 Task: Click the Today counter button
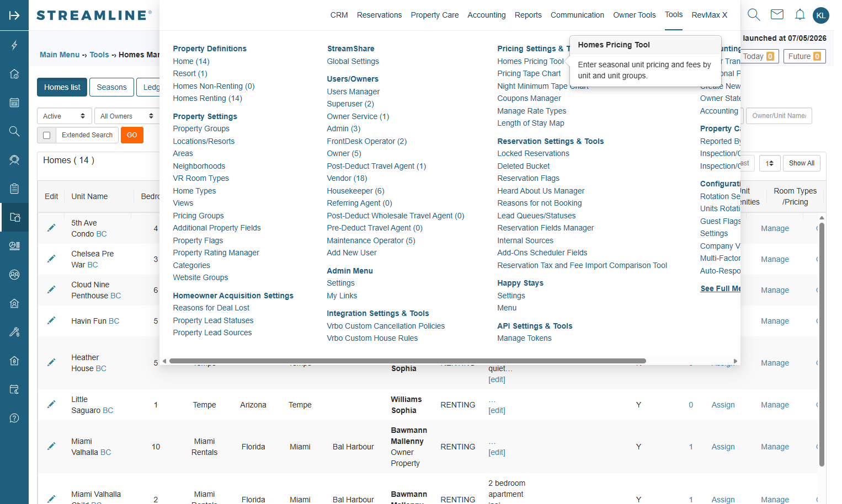click(x=759, y=56)
